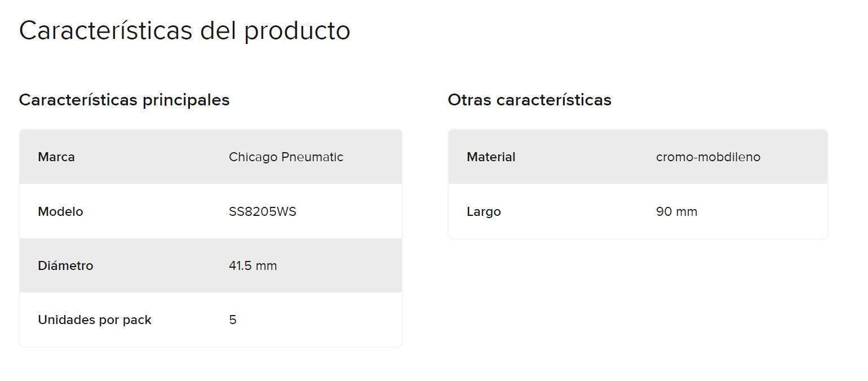Screen dimensions: 868x381
Task: Select the "cromo-mobdileno" material value
Action: pos(708,157)
